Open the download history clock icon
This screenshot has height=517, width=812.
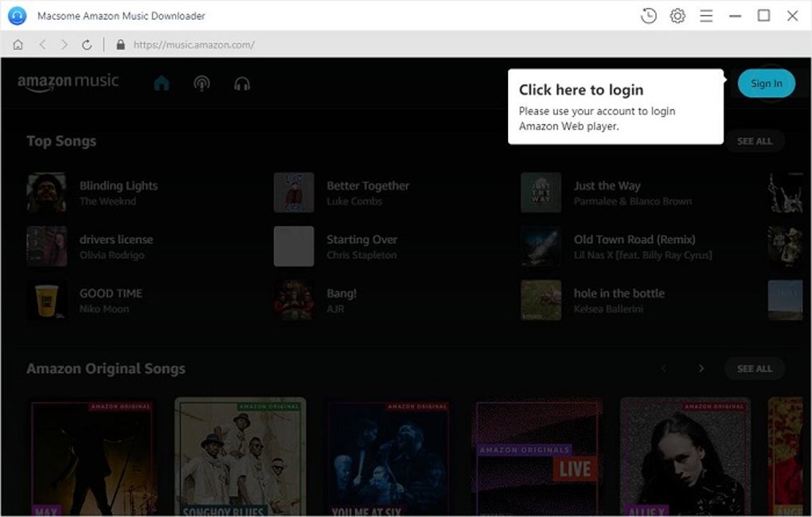pyautogui.click(x=648, y=16)
